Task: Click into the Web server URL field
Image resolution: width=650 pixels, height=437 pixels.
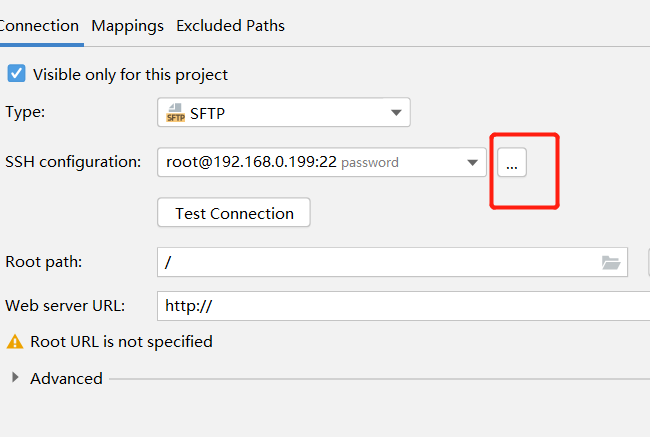Action: [400, 306]
